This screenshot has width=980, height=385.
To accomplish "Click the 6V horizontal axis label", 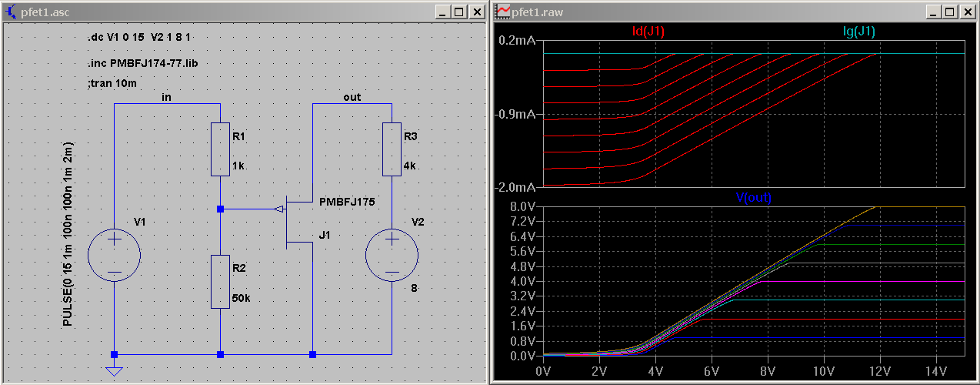I will click(712, 370).
